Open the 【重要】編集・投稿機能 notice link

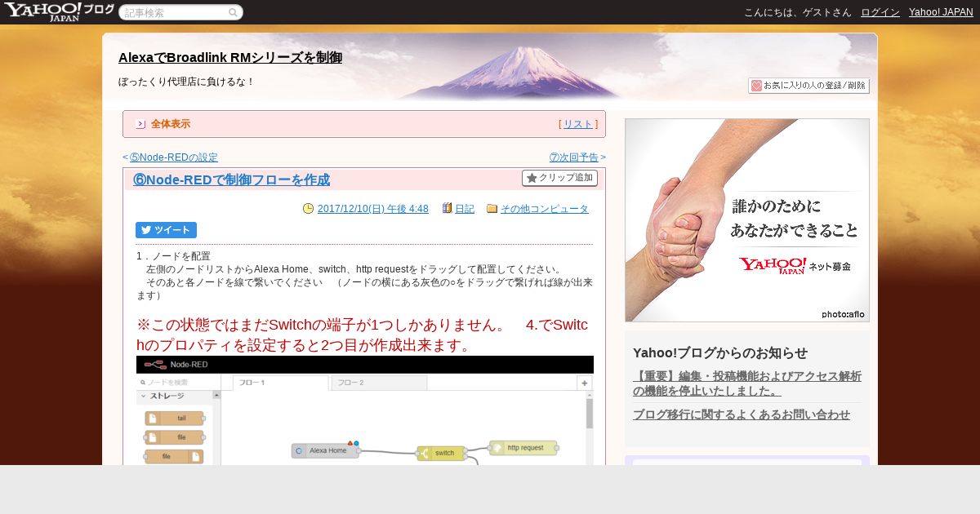pos(747,383)
